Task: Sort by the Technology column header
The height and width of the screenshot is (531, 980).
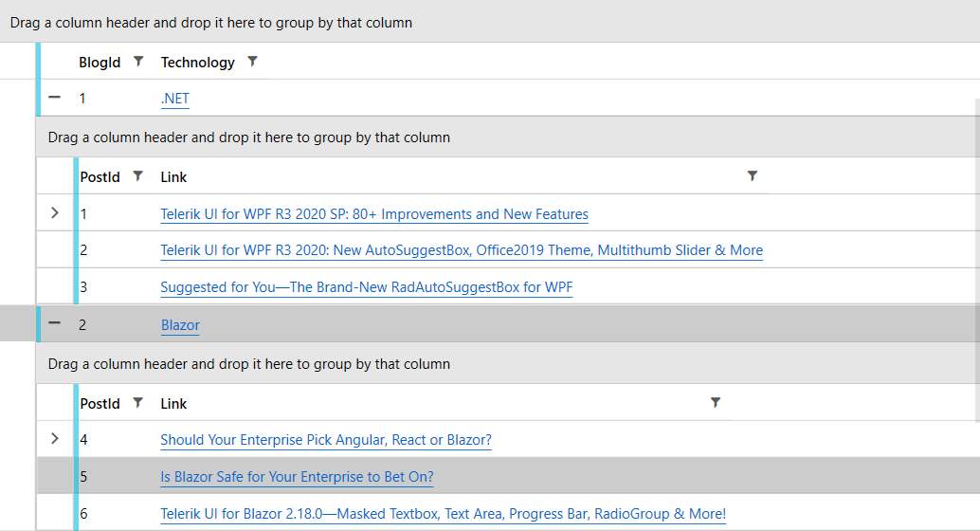Action: click(x=197, y=63)
